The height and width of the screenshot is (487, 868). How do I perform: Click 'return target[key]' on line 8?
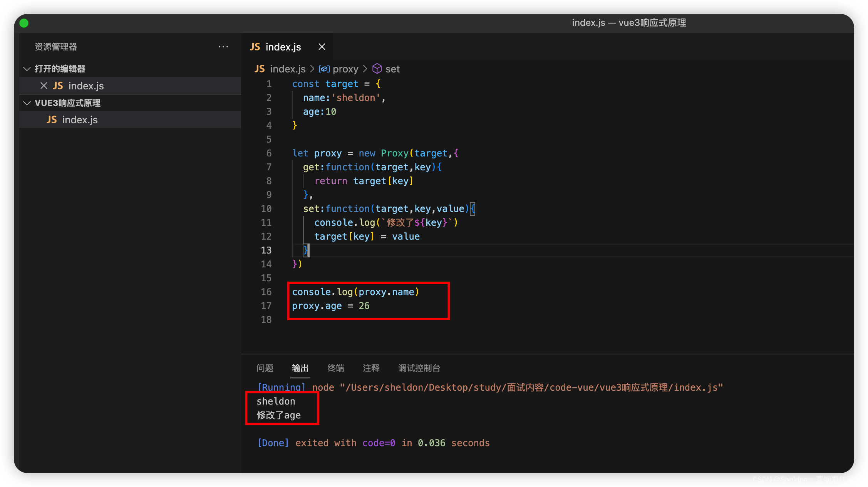point(364,181)
